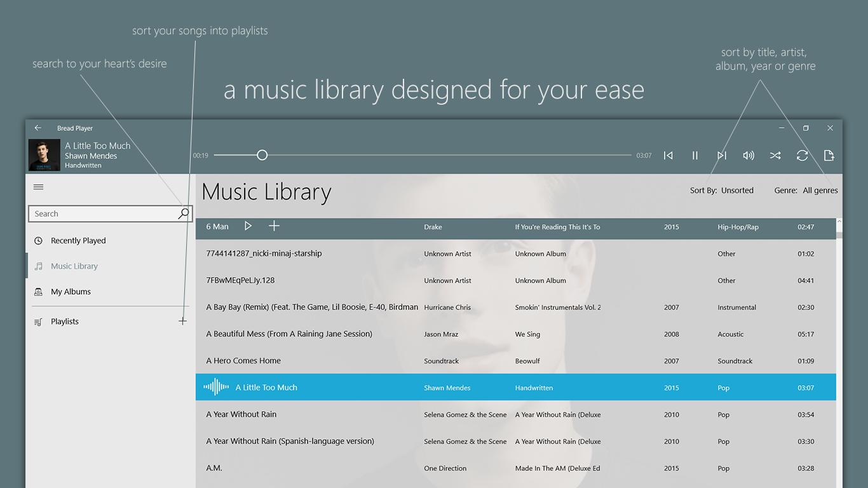
Task: Skip to previous track
Action: coord(668,156)
